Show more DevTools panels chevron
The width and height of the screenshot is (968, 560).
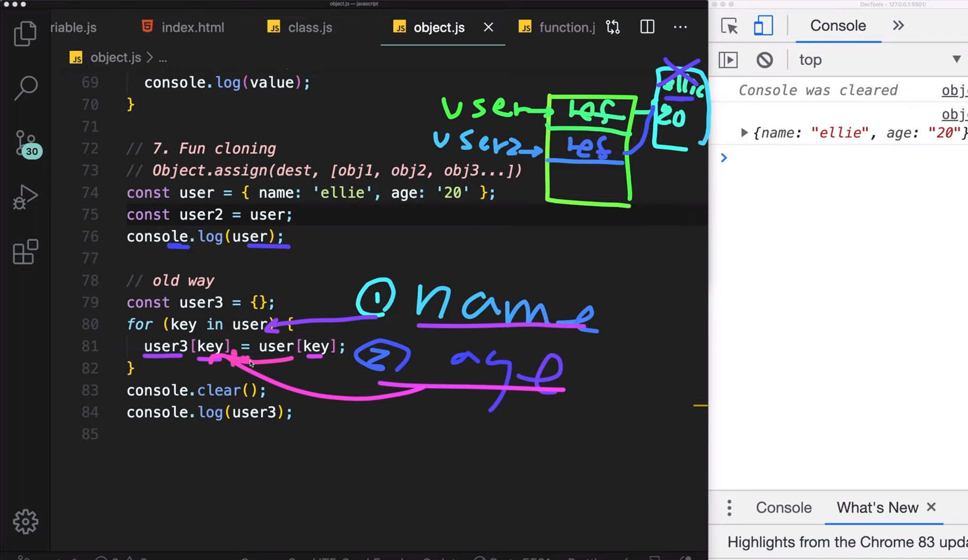coord(898,25)
